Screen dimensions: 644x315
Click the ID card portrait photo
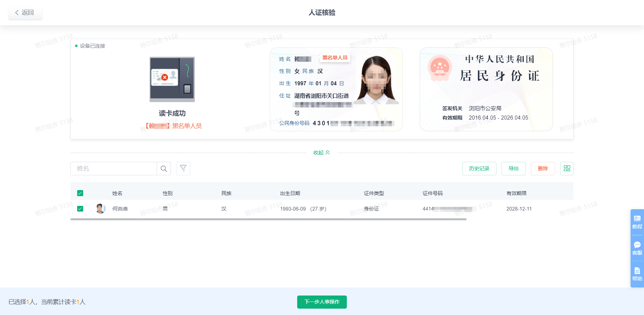(376, 80)
